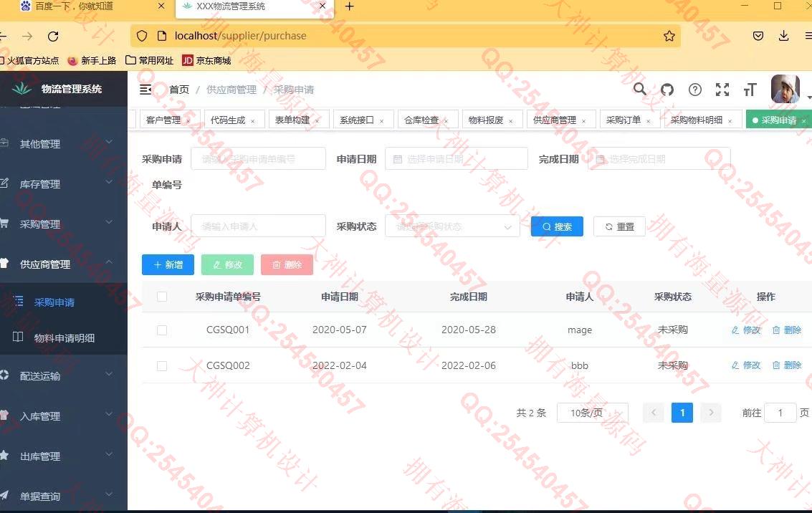Click the 新增 button
The height and width of the screenshot is (513, 812).
tap(168, 264)
